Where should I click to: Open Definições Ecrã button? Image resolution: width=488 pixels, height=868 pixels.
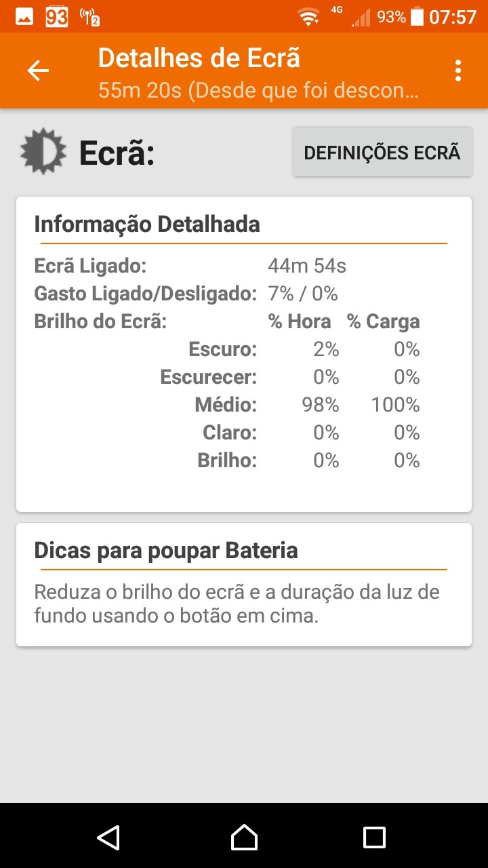[x=382, y=153]
